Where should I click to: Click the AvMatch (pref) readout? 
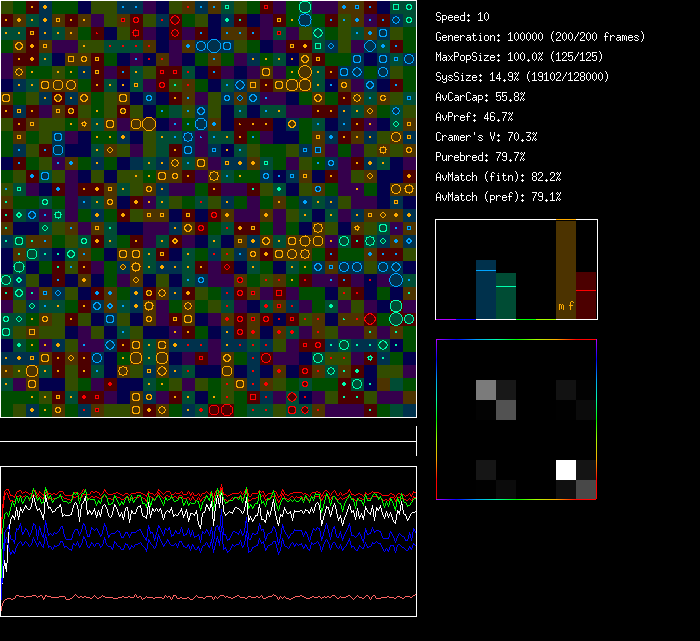pos(498,197)
